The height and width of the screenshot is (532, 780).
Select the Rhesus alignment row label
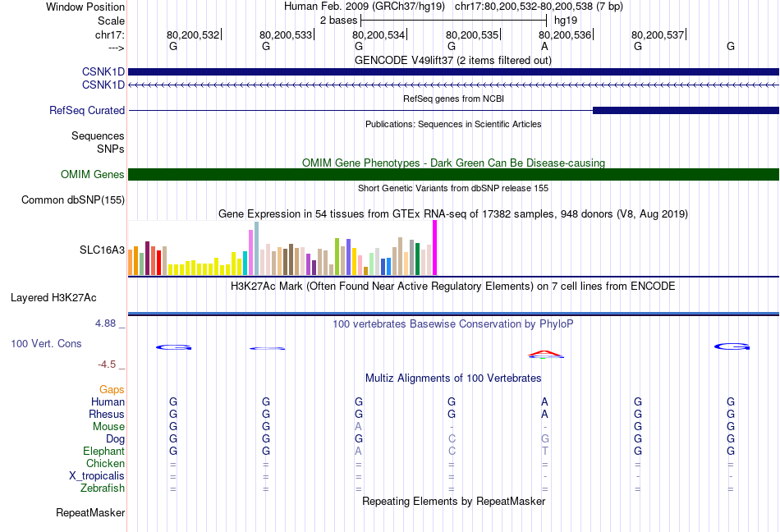[x=107, y=414]
